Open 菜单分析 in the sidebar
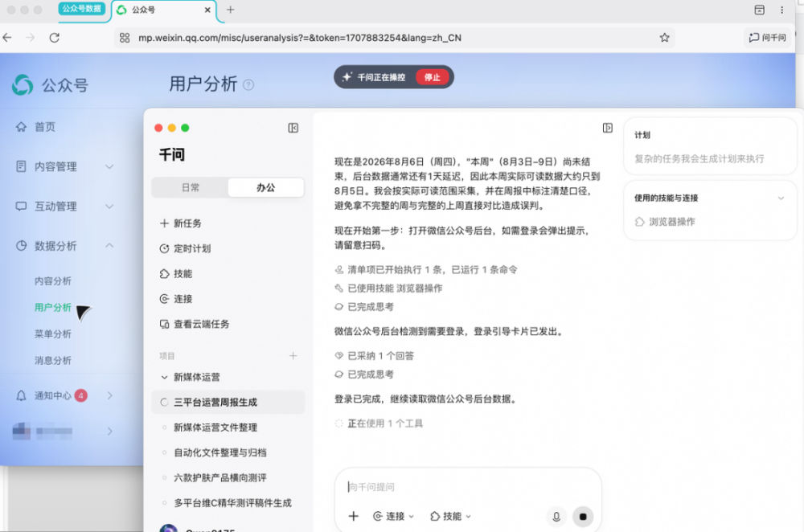 coord(53,334)
